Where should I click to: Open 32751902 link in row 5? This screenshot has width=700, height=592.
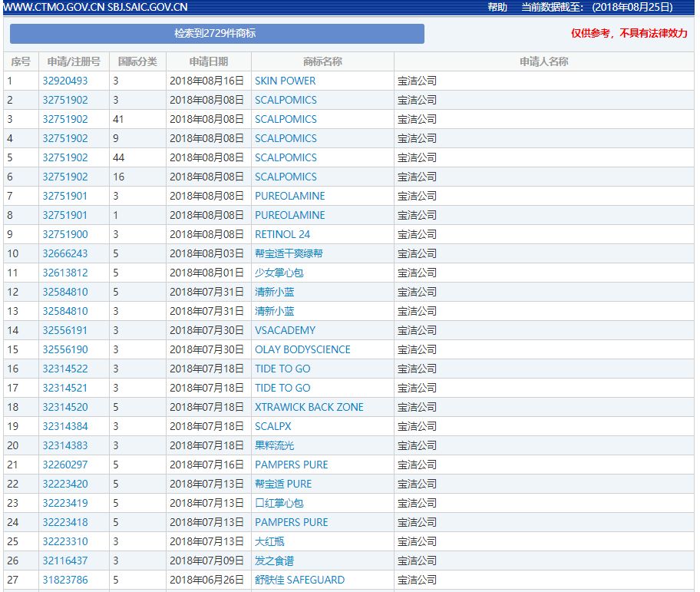click(x=65, y=157)
